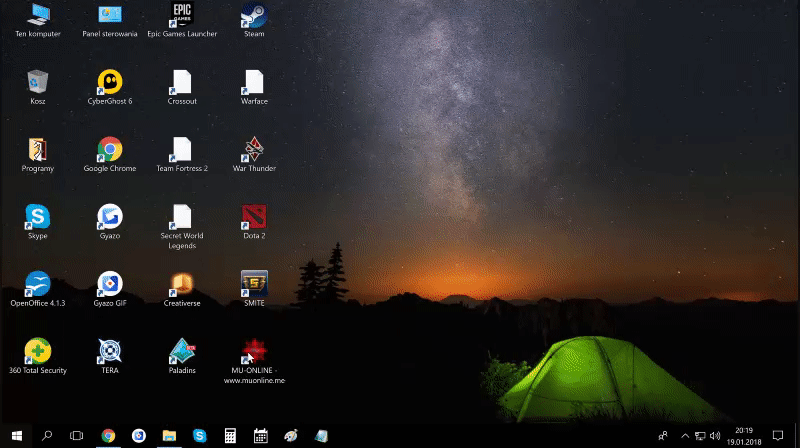The width and height of the screenshot is (800, 448).
Task: Select the CyberGhost 6 shortcut
Action: pyautogui.click(x=110, y=87)
